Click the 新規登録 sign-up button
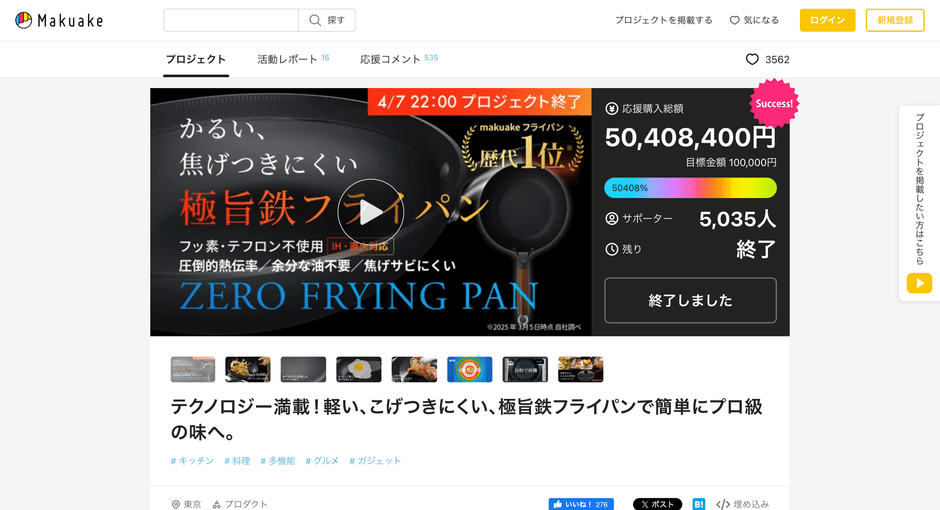 [x=895, y=20]
